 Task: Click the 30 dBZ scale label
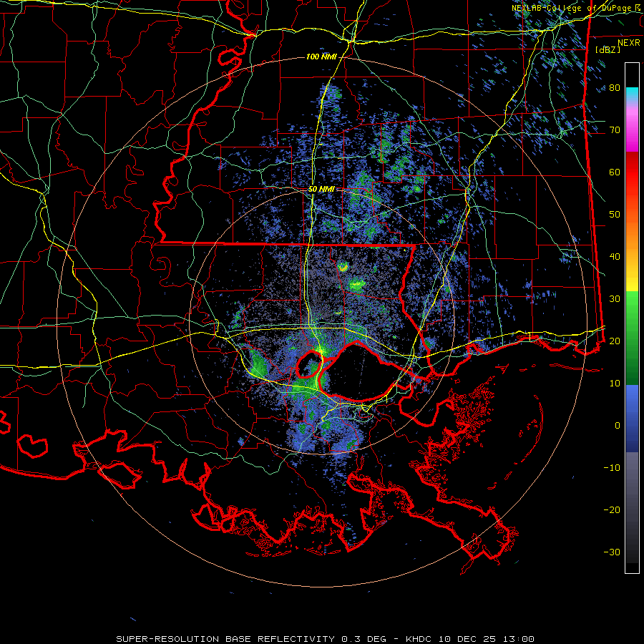pyautogui.click(x=615, y=299)
